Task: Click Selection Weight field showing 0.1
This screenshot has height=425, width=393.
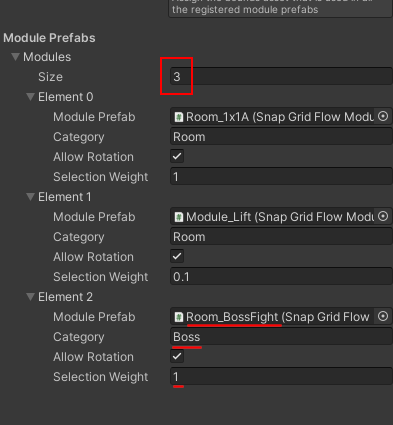Action: pyautogui.click(x=281, y=276)
